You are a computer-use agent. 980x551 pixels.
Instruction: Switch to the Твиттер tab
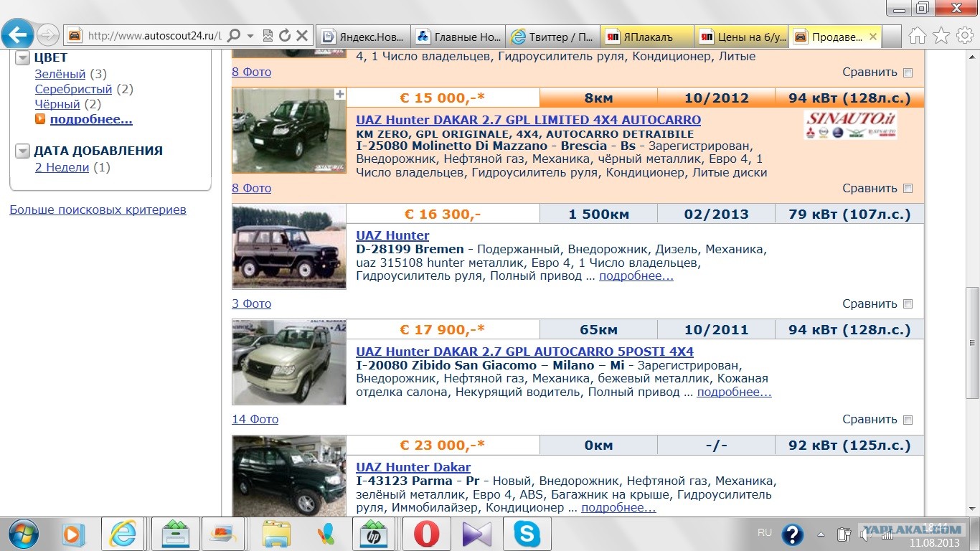click(x=552, y=37)
